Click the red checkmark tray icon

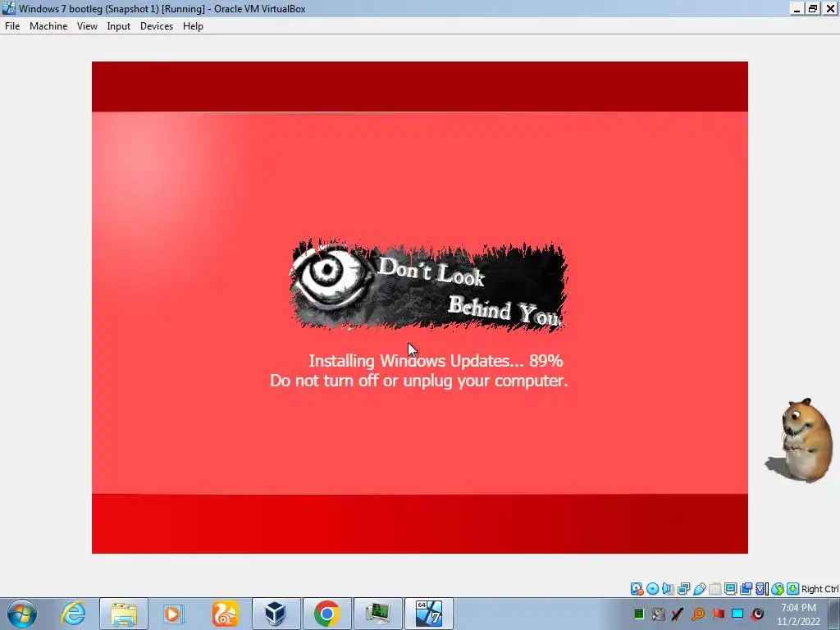point(678,614)
